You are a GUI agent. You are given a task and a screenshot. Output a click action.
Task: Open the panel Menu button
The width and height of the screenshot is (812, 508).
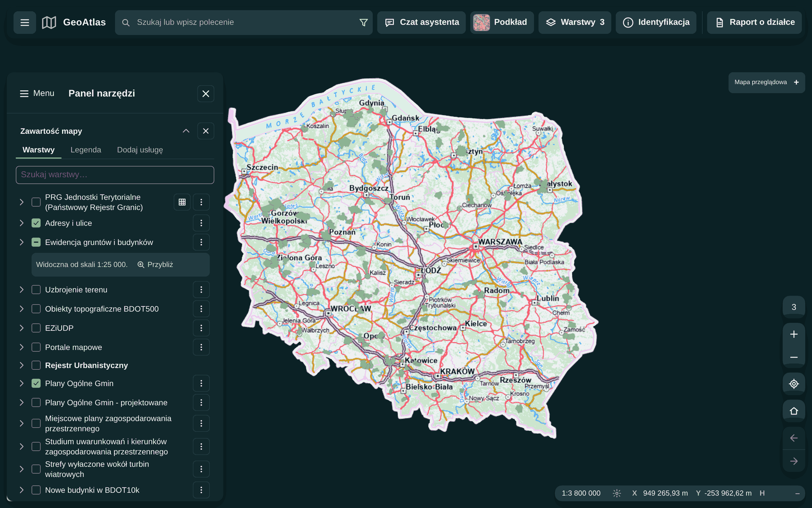[x=37, y=93]
